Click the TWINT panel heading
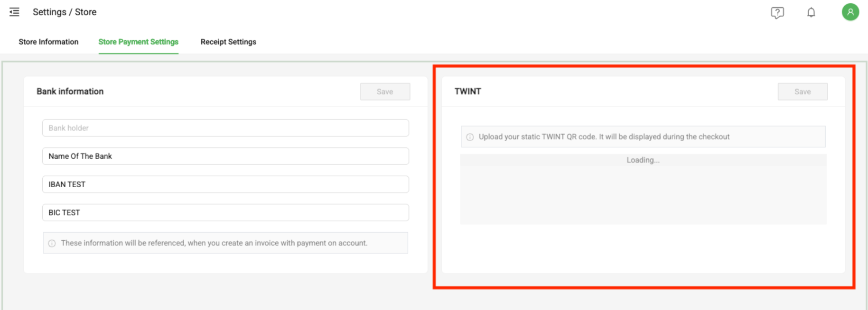The height and width of the screenshot is (310, 868). (x=467, y=91)
